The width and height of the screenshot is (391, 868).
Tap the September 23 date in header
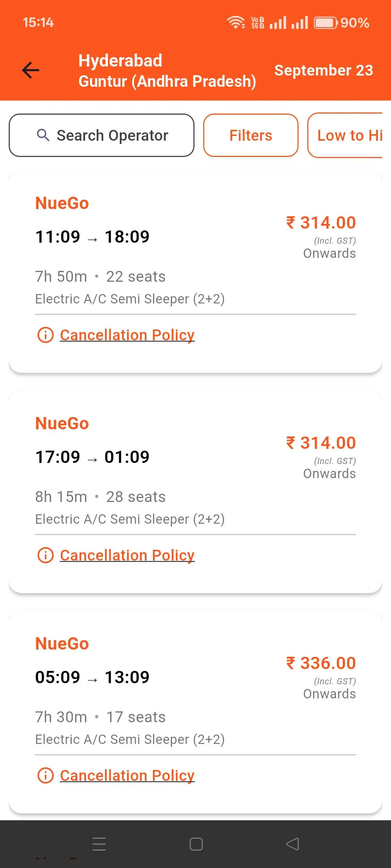(324, 70)
